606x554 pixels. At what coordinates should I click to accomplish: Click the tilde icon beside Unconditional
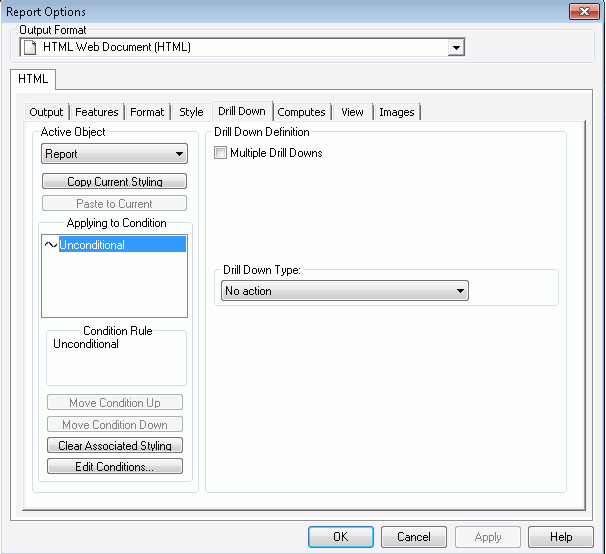click(51, 245)
